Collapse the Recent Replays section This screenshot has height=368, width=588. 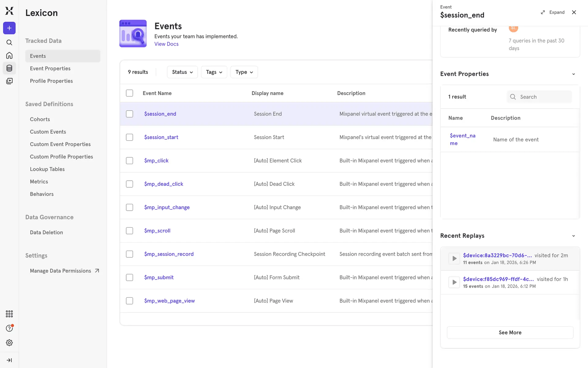point(573,236)
